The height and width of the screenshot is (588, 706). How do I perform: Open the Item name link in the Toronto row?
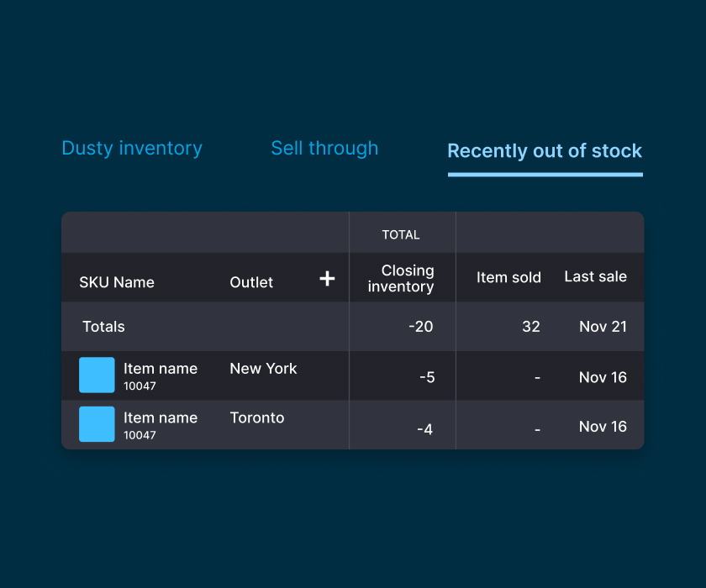161,418
